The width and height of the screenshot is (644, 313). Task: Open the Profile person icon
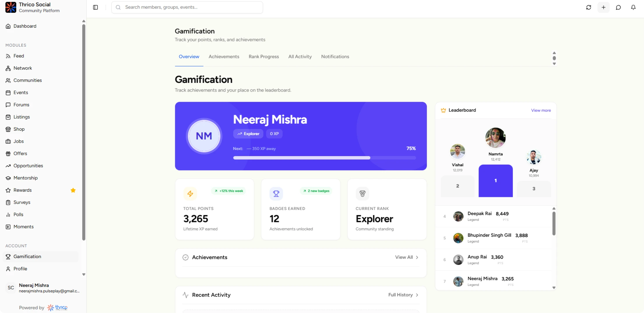click(8, 269)
